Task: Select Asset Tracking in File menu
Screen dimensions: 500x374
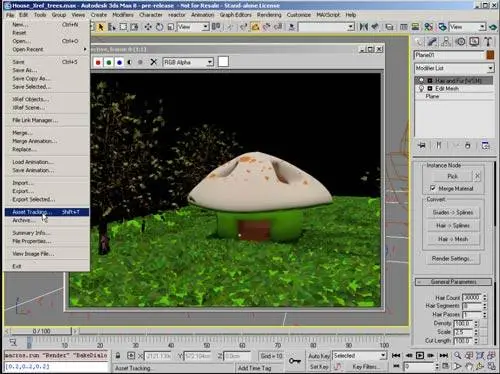Action: coord(47,212)
